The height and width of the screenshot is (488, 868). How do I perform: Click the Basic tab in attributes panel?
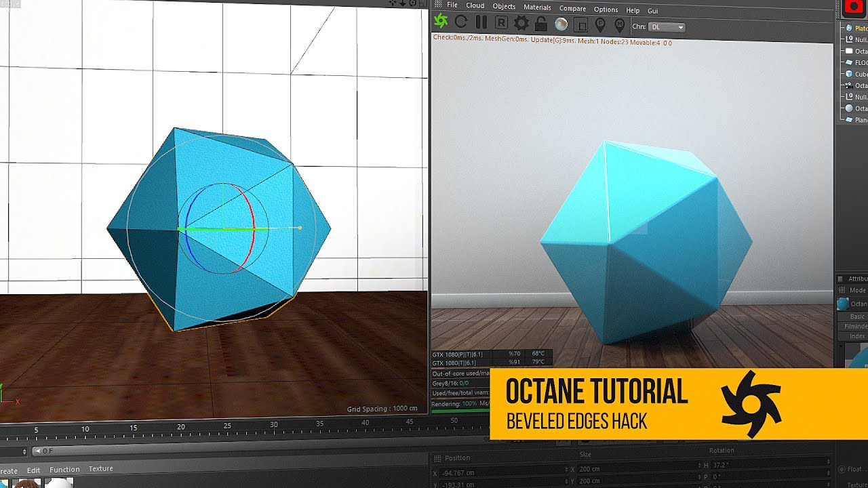click(857, 316)
